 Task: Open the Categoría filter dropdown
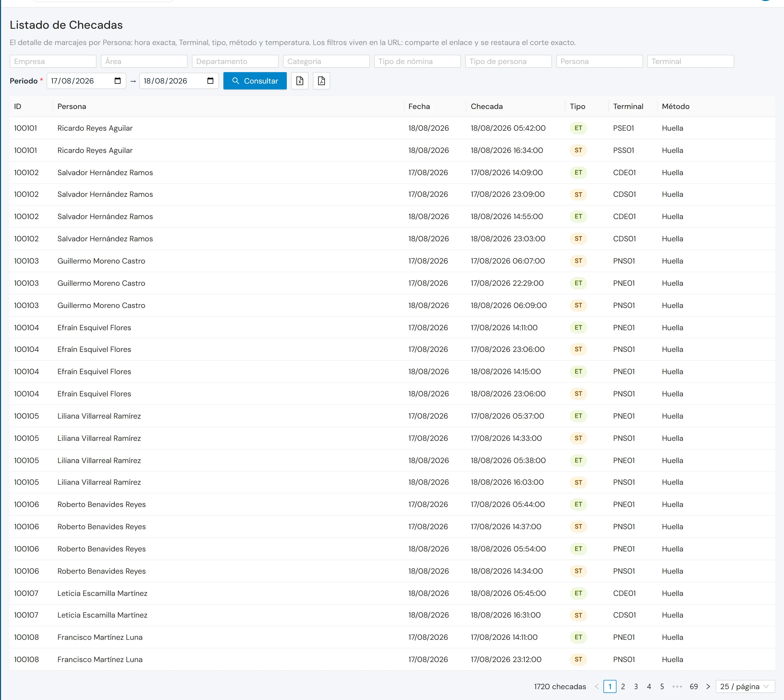326,61
